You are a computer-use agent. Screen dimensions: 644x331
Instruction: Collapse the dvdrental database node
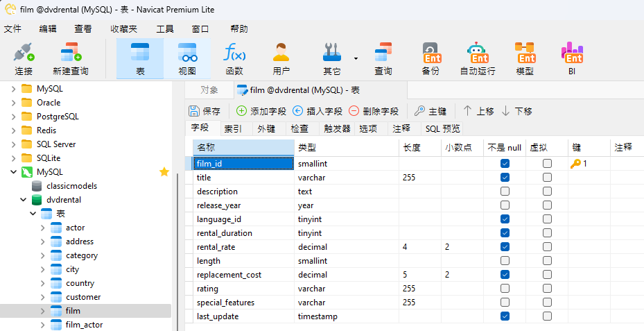pos(24,200)
